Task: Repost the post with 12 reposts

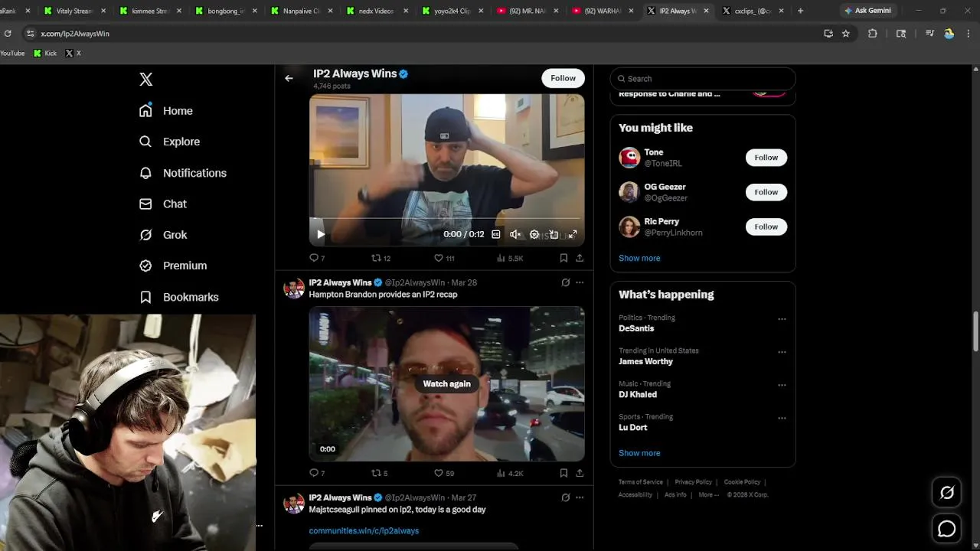Action: tap(381, 258)
